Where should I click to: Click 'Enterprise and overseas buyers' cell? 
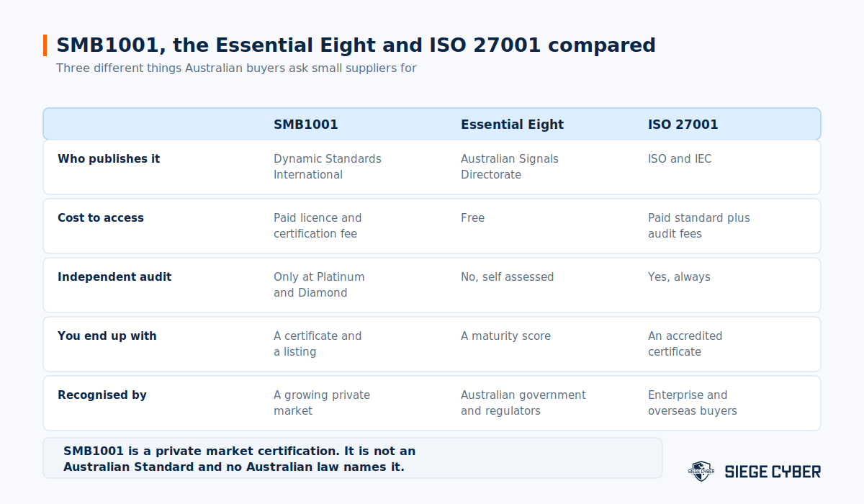(693, 403)
